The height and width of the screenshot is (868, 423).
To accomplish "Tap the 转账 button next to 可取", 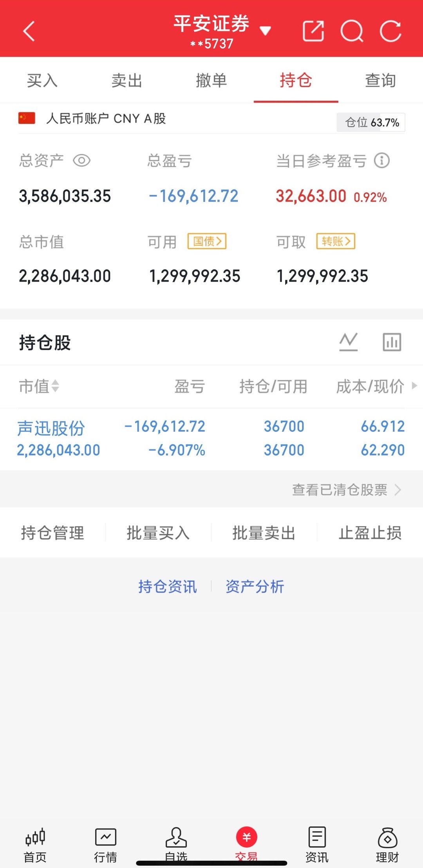I will (x=336, y=241).
